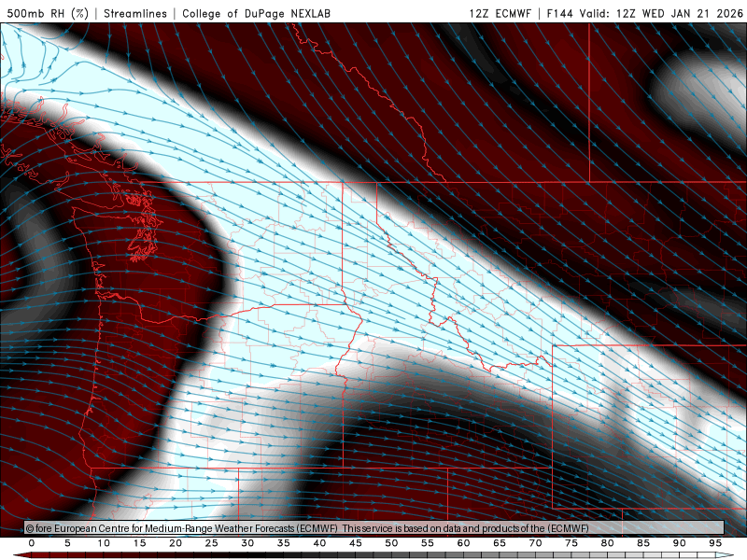
Task: Click the '80' value on the RH scale
Action: tap(608, 543)
